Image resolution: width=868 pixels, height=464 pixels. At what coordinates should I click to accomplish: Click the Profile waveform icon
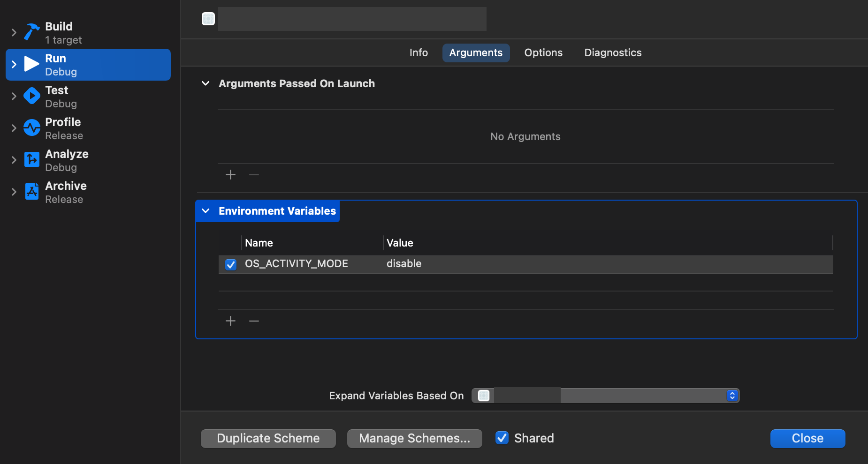32,127
